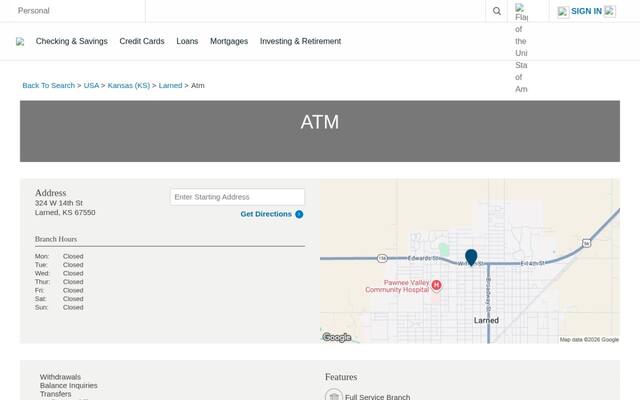Viewport: 640px width, 400px height.
Task: Click the search magnifier icon
Action: pyautogui.click(x=496, y=11)
